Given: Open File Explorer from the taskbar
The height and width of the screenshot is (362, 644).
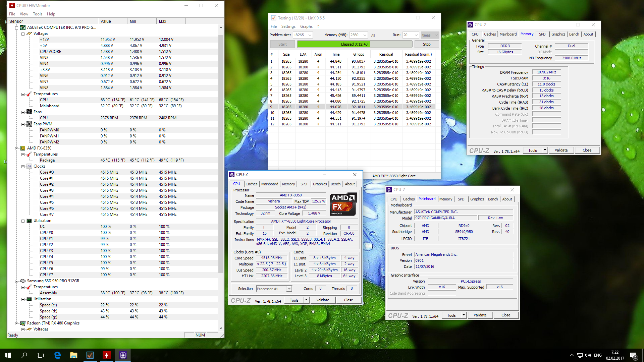Looking at the screenshot, I should pyautogui.click(x=73, y=355).
